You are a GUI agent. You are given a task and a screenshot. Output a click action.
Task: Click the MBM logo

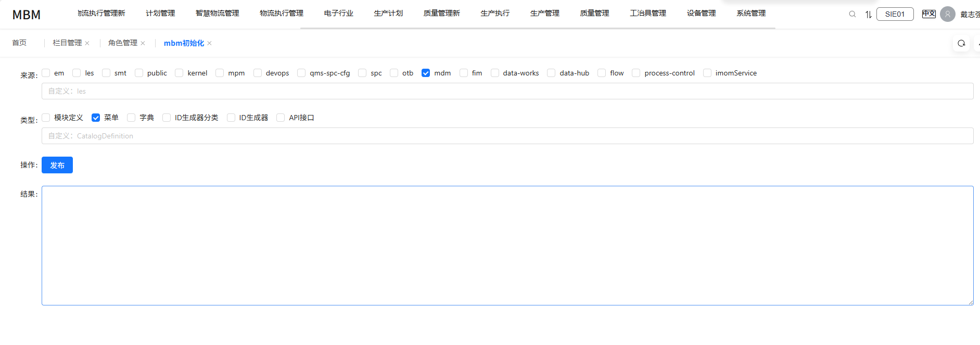coord(27,15)
